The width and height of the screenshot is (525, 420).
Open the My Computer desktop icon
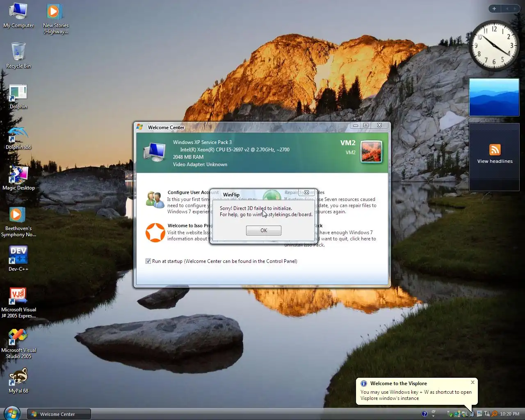18,16
